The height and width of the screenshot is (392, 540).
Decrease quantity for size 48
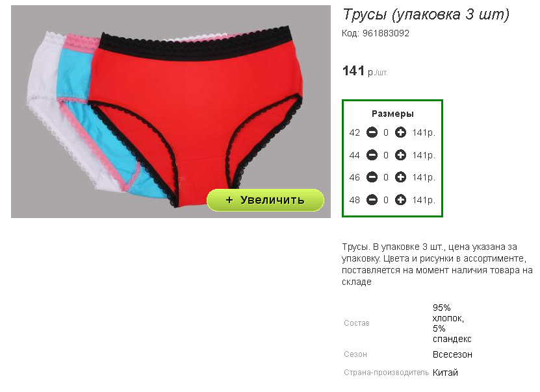(372, 200)
